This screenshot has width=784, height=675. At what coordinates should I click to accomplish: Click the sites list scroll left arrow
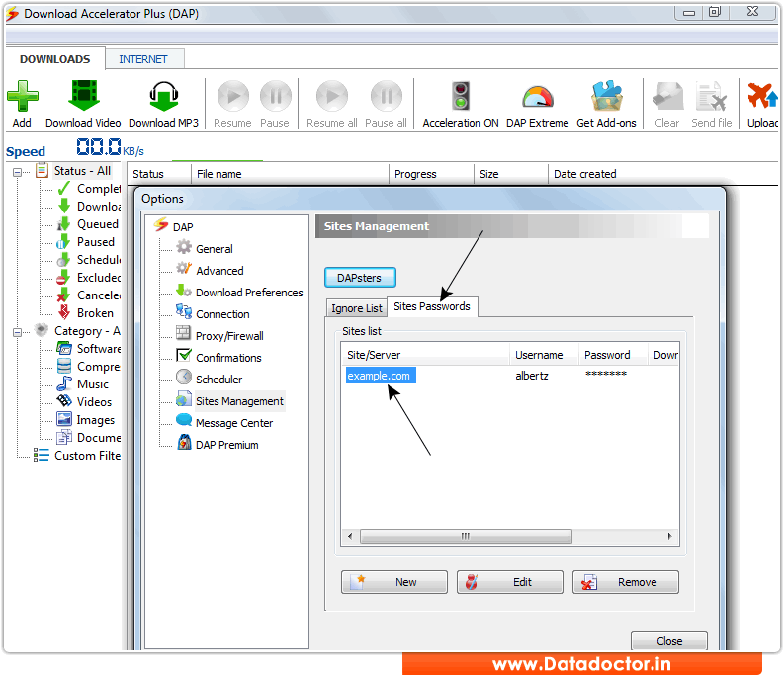click(350, 536)
